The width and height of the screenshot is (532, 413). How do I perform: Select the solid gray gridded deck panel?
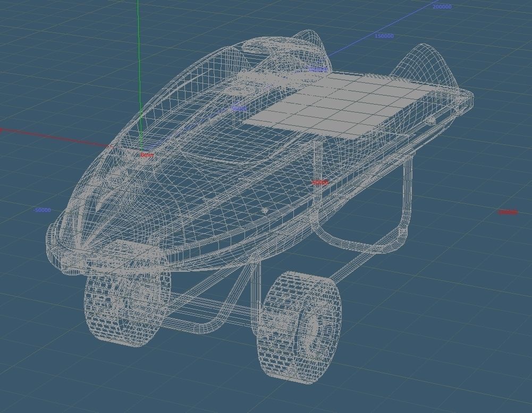(x=339, y=106)
